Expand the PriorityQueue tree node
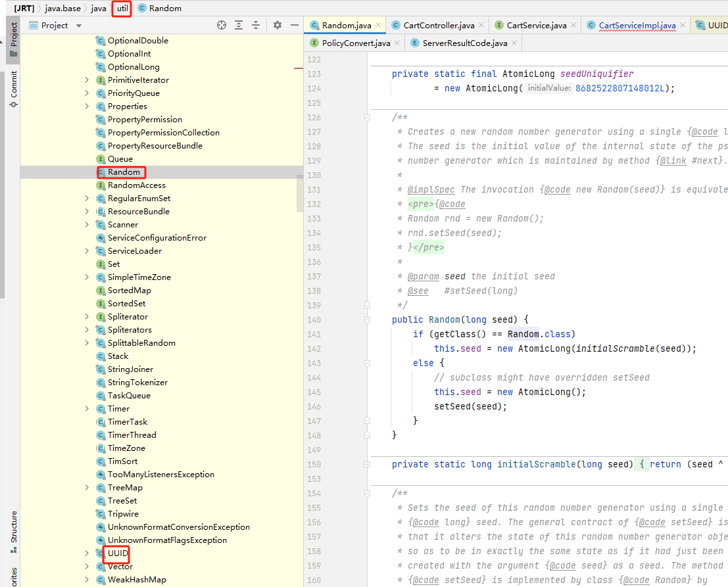The height and width of the screenshot is (587, 728). pyautogui.click(x=87, y=93)
